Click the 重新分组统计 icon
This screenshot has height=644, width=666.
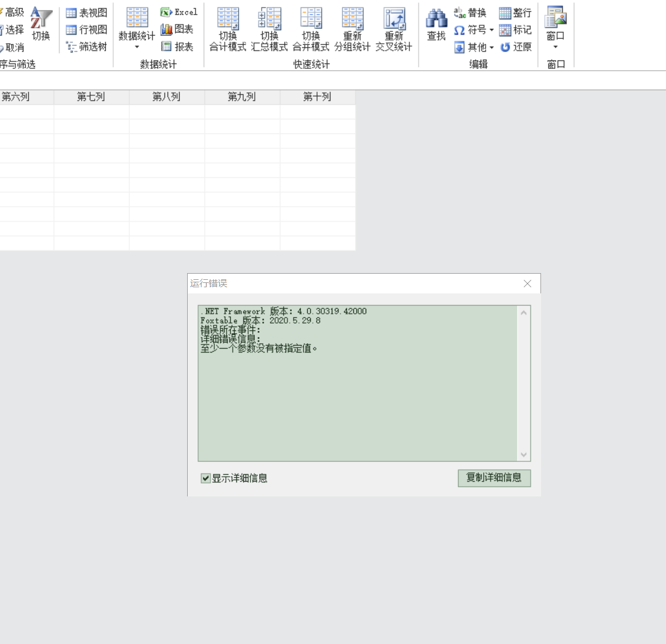(353, 20)
